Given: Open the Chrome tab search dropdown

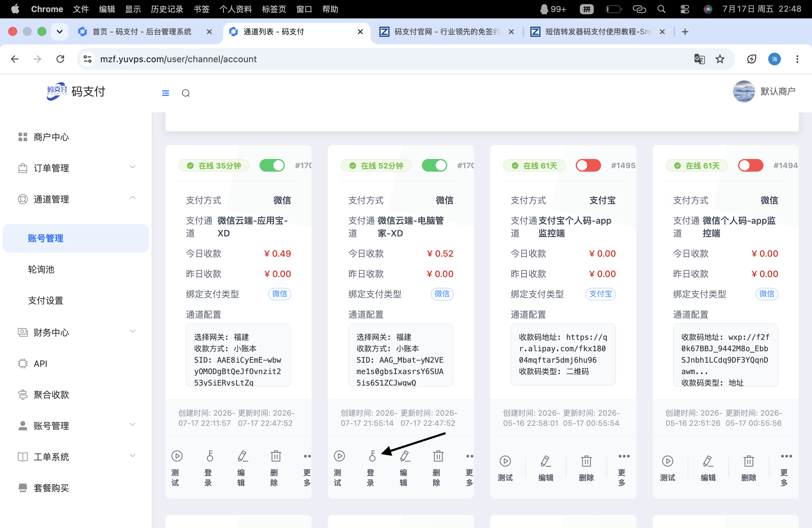Looking at the screenshot, I should pos(60,32).
